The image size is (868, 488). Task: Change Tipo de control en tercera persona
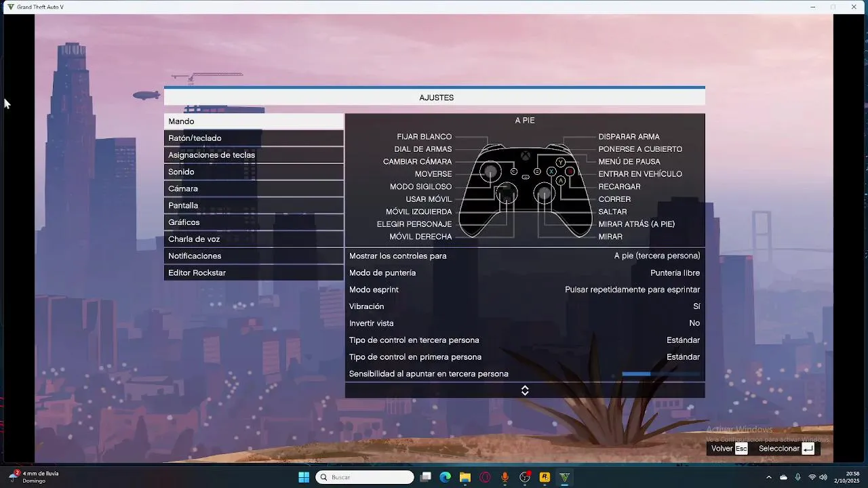(525, 340)
